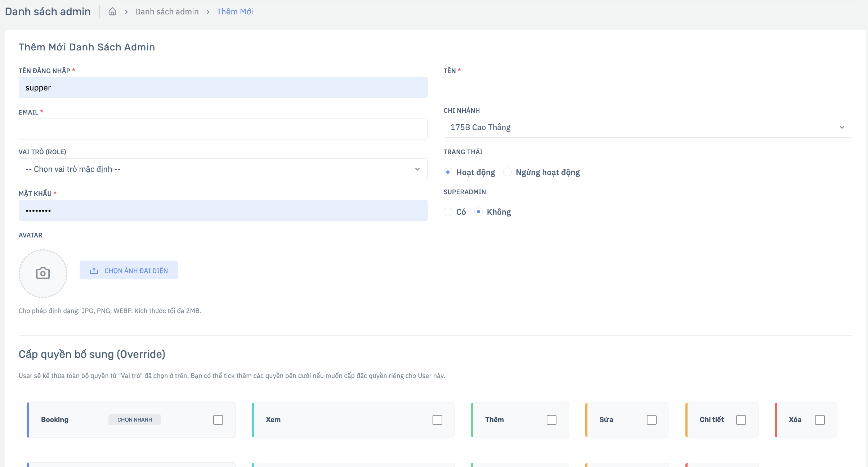Viewport: 868px width, 467px height.
Task: Open 'Danh sách admin' breadcrumb link
Action: pyautogui.click(x=167, y=12)
